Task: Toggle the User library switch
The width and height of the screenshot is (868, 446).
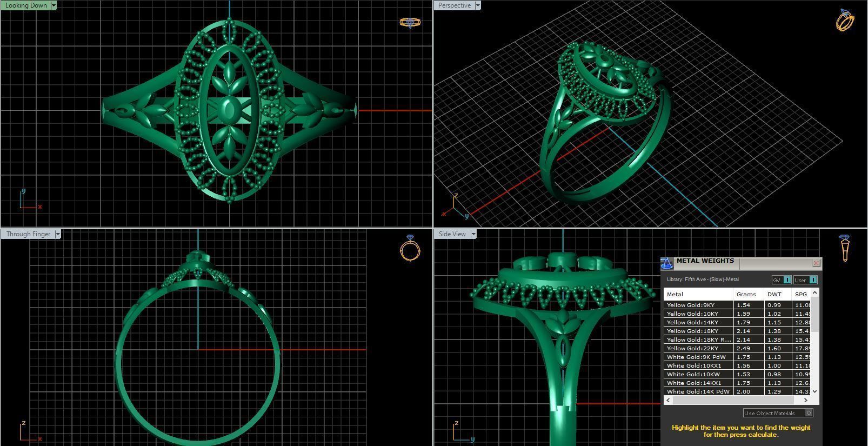Action: tap(805, 279)
